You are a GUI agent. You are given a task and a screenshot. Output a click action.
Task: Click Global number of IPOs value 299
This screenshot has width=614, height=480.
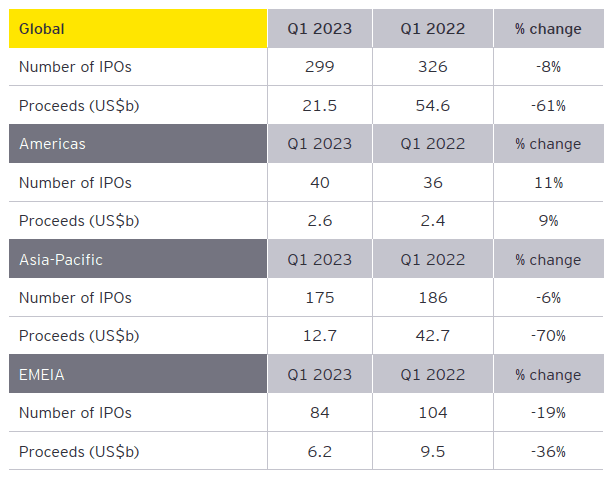[320, 67]
